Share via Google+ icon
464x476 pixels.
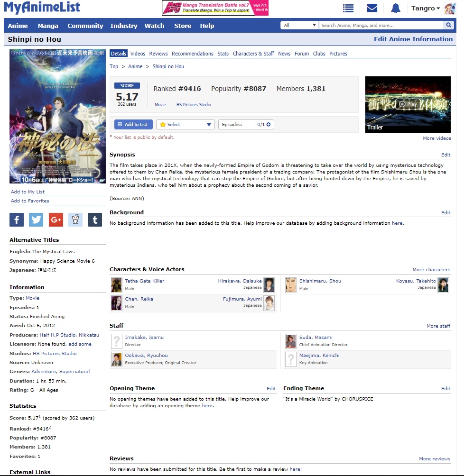(56, 220)
